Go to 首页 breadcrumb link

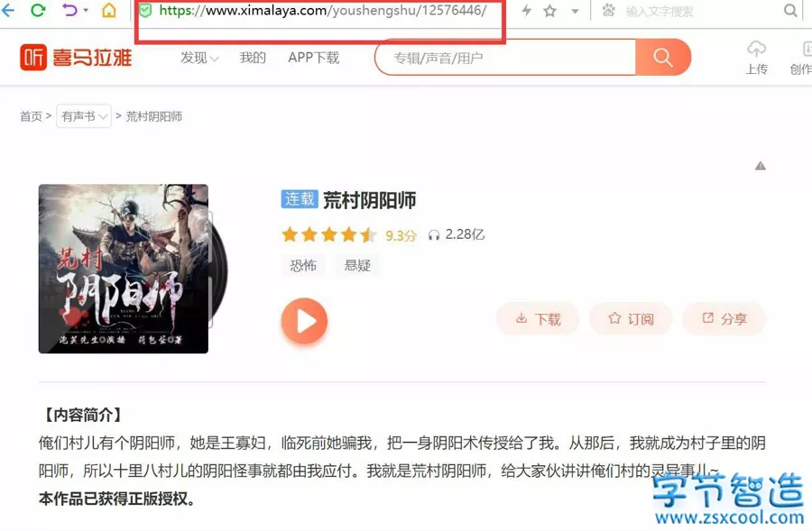(x=31, y=116)
